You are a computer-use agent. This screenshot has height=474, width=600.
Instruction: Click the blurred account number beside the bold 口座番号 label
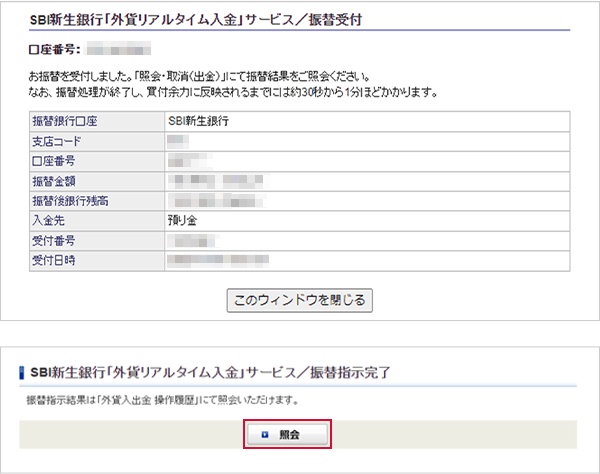(x=117, y=48)
